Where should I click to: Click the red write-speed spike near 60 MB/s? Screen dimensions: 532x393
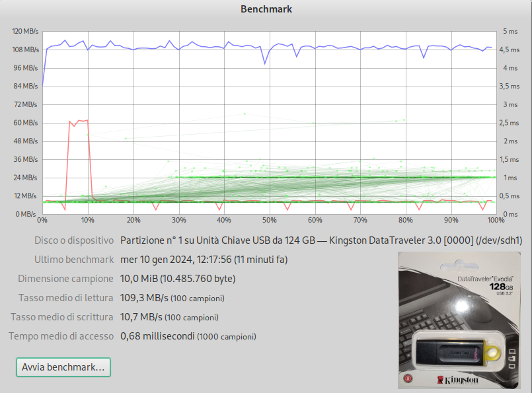pos(79,122)
